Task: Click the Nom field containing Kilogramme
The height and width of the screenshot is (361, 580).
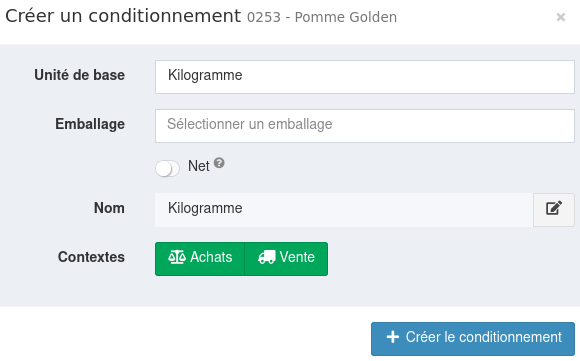Action: pos(344,210)
